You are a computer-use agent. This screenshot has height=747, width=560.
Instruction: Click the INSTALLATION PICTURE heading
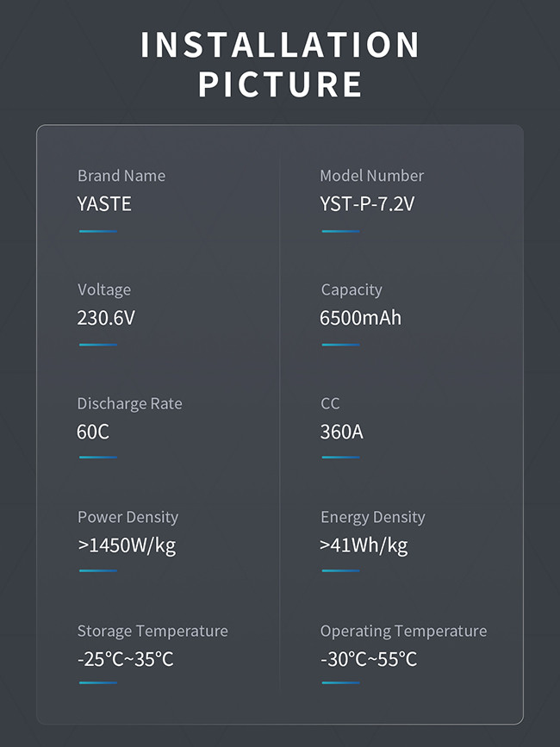pyautogui.click(x=280, y=65)
